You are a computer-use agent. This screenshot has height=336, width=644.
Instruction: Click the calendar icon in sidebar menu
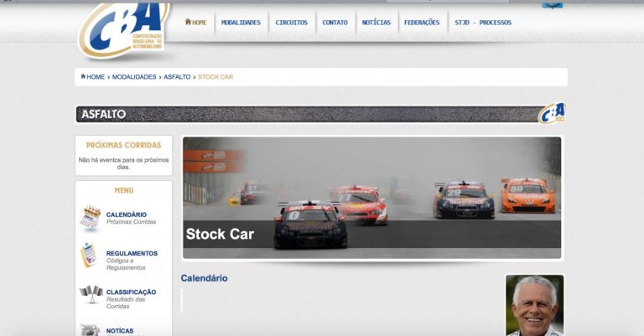click(x=91, y=218)
